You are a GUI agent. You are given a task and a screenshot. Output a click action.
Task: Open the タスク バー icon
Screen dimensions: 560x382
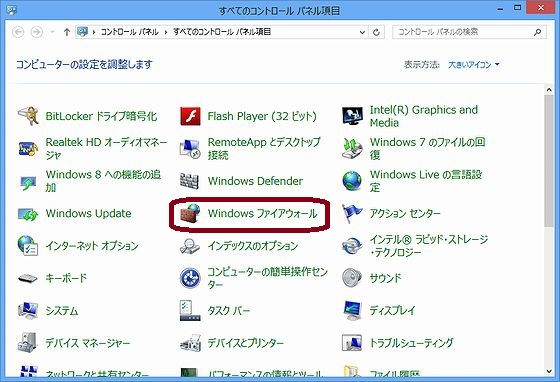pos(190,311)
